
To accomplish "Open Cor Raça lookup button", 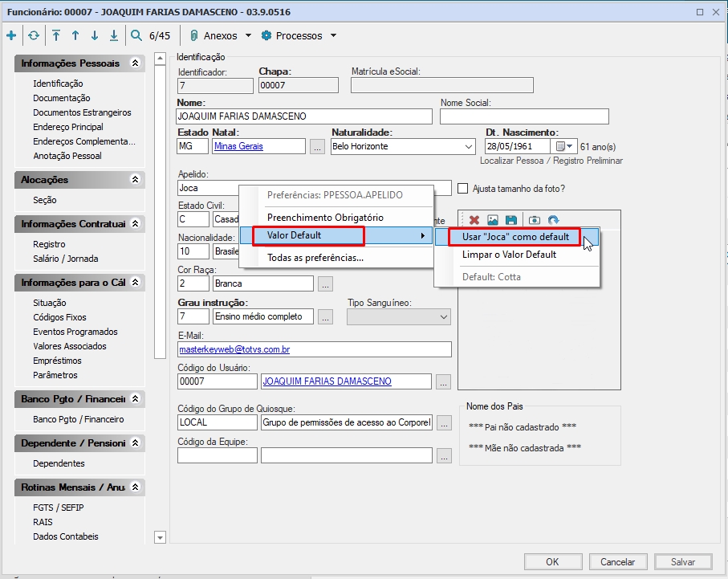I will pos(325,284).
